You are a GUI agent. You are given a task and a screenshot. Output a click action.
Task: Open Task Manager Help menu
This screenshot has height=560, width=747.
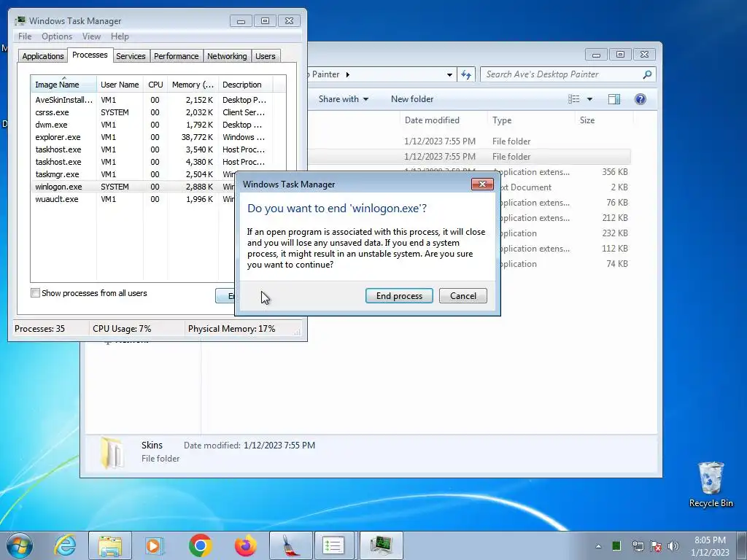click(x=120, y=36)
